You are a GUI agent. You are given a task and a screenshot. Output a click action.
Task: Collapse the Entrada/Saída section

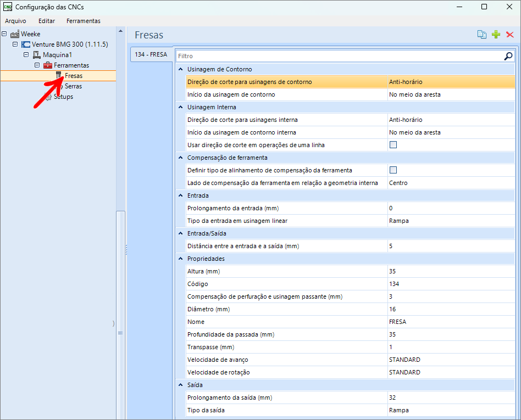(x=181, y=233)
